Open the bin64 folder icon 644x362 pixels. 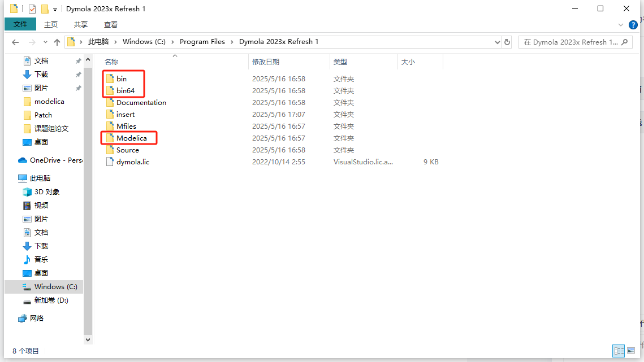(x=110, y=90)
